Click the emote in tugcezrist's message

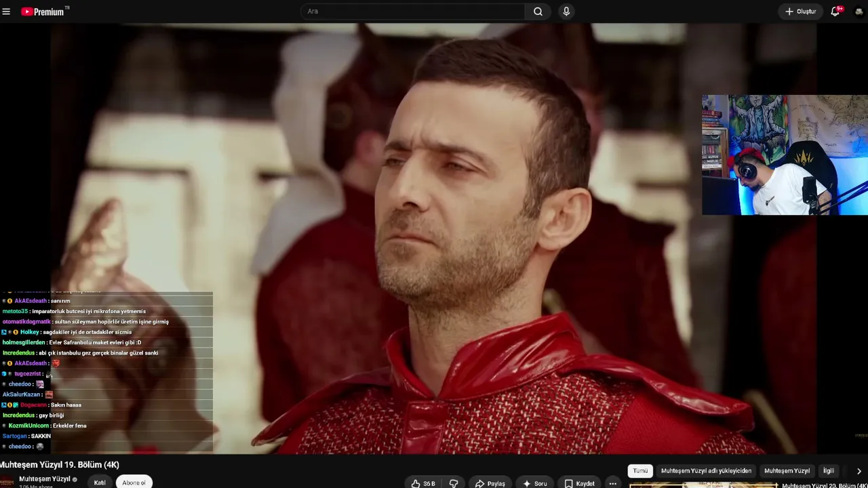point(49,374)
